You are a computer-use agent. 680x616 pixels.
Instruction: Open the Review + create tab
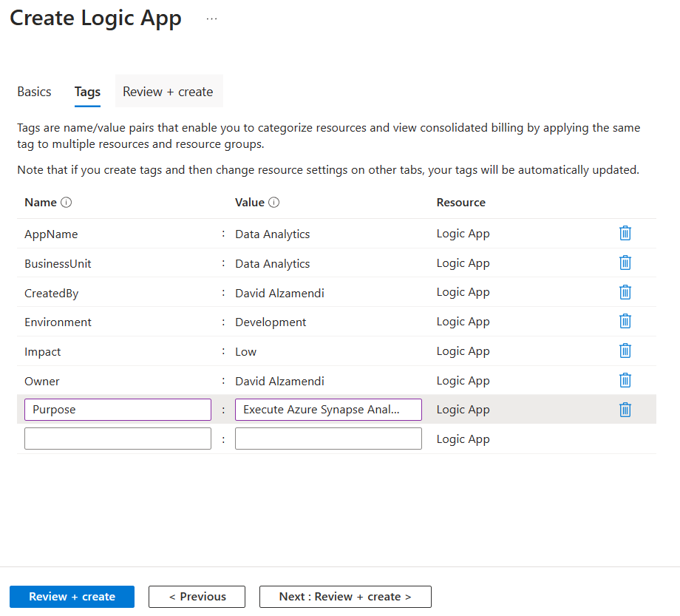[x=169, y=92]
